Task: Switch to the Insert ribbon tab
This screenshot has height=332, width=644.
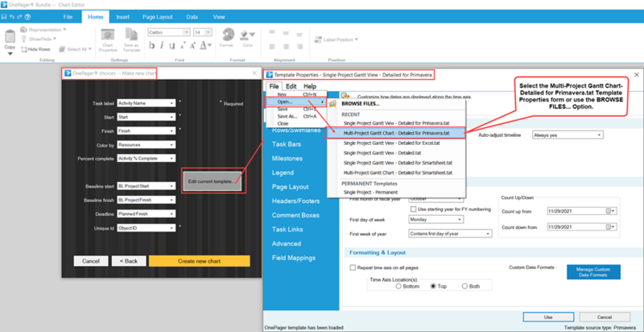Action: [x=122, y=17]
